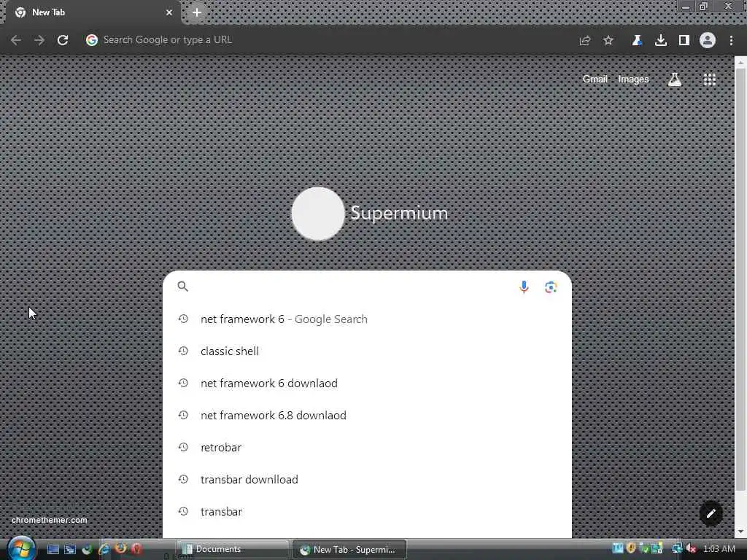Open the chromethemer.com theme link
Viewport: 747px width, 560px height.
click(50, 520)
